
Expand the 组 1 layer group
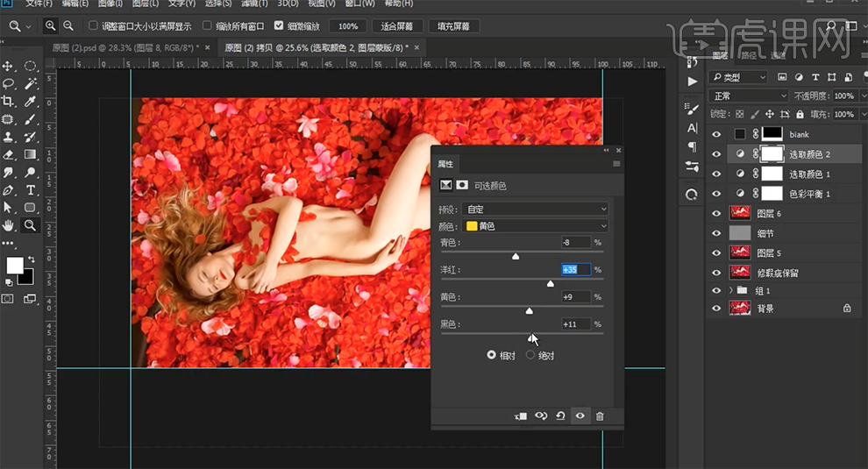click(730, 290)
